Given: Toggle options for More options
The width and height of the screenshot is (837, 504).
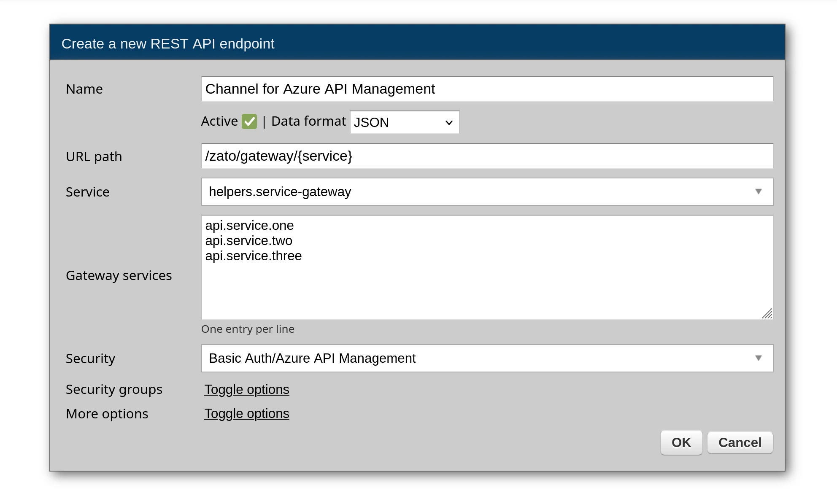Looking at the screenshot, I should tap(247, 413).
